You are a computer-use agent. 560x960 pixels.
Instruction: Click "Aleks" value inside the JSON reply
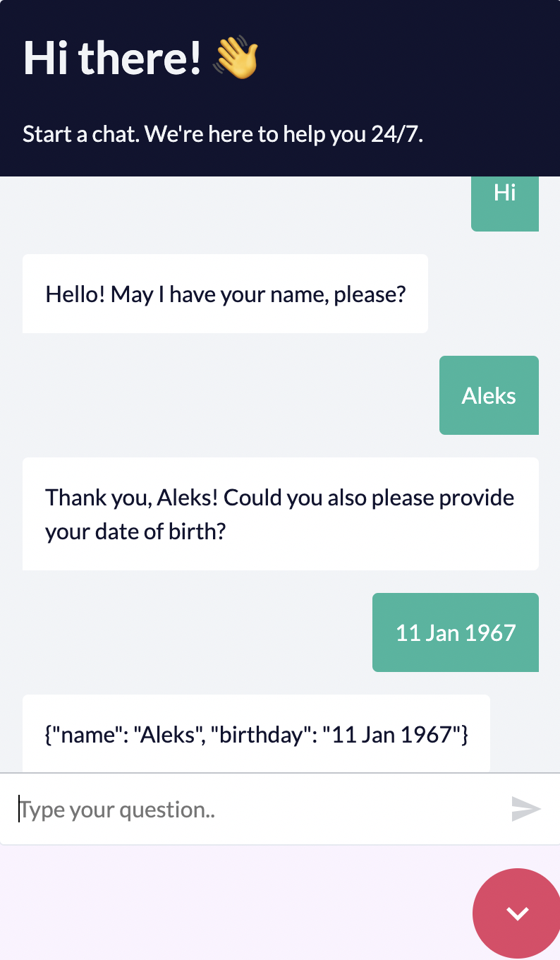click(168, 735)
